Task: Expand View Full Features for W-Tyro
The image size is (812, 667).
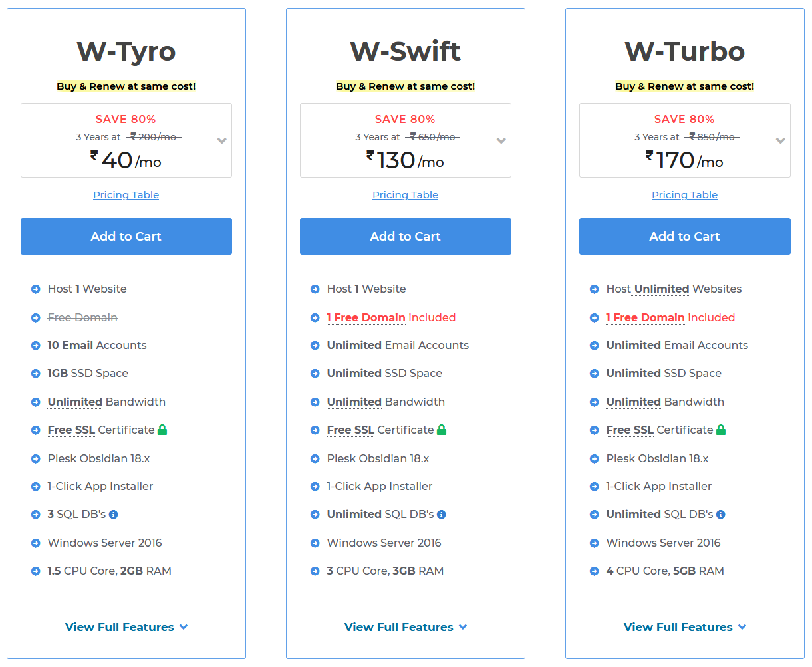Action: (126, 627)
